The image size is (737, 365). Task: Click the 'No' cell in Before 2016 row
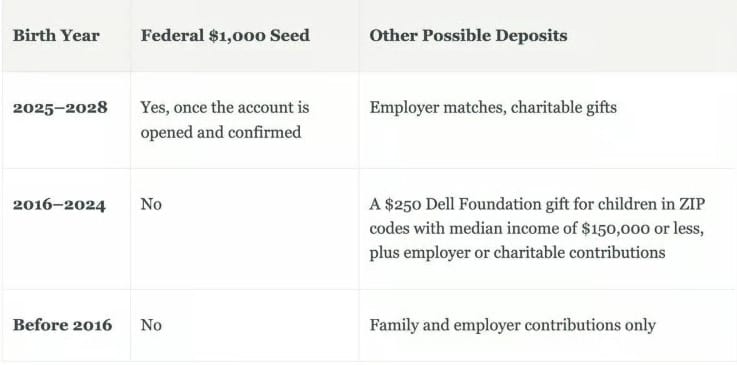coord(151,325)
